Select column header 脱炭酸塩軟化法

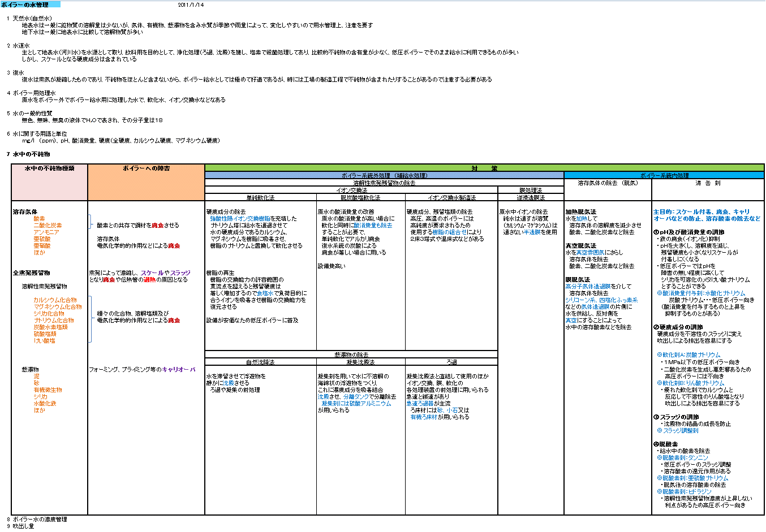click(x=360, y=198)
